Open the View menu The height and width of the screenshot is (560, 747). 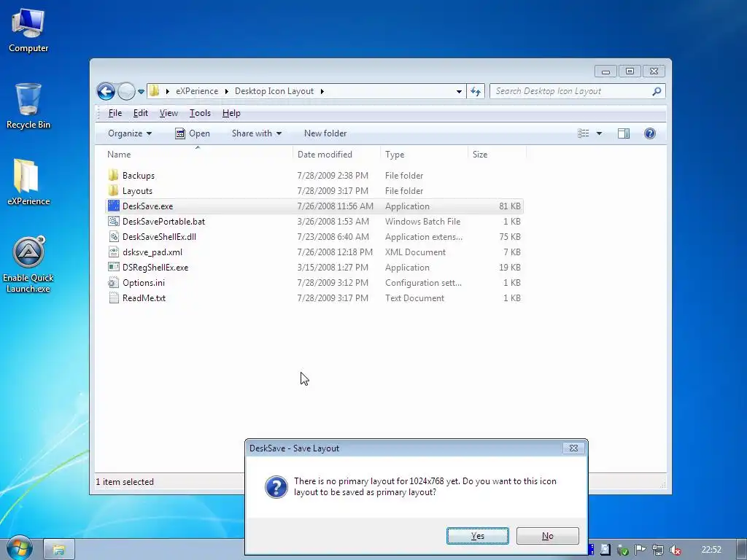pyautogui.click(x=169, y=113)
